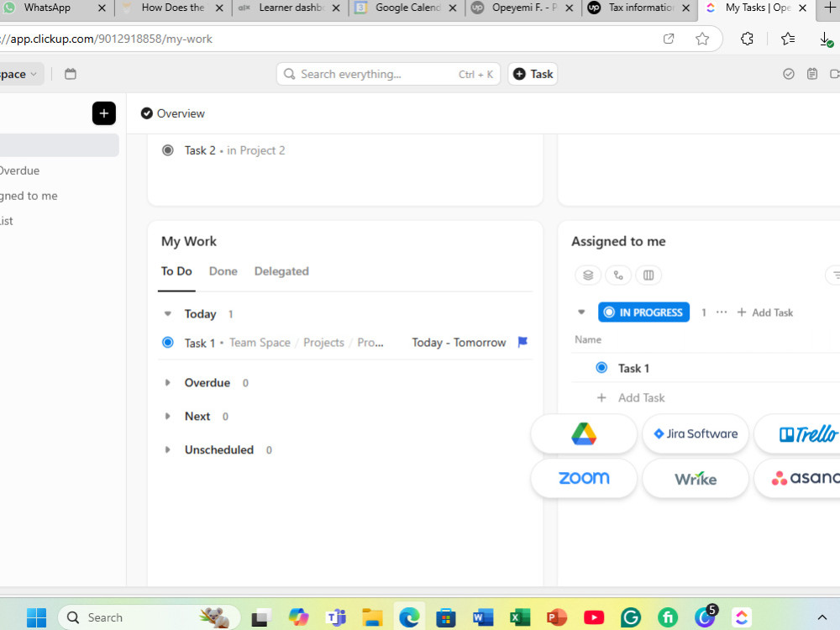
Task: Switch to Google Calendar browser tab
Action: coord(407,8)
